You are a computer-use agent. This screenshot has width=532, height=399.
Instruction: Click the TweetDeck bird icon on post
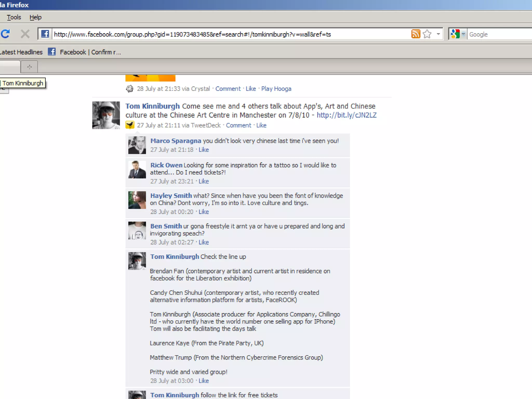[x=130, y=125]
